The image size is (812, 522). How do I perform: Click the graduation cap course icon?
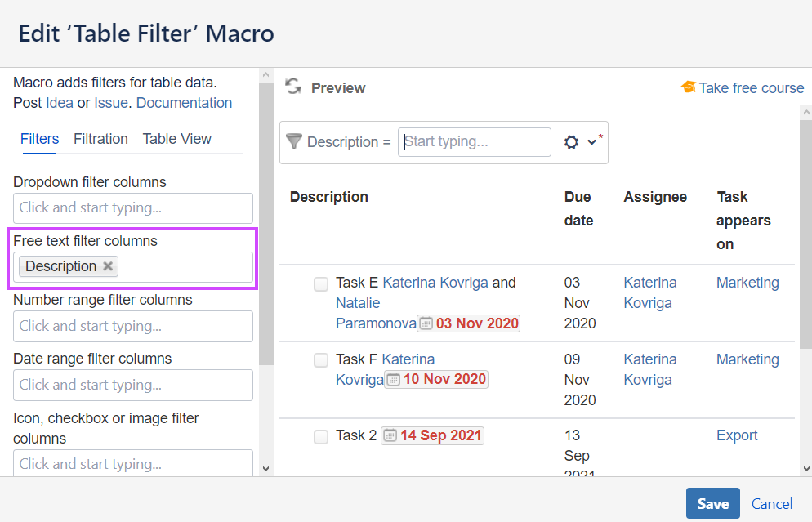[689, 87]
